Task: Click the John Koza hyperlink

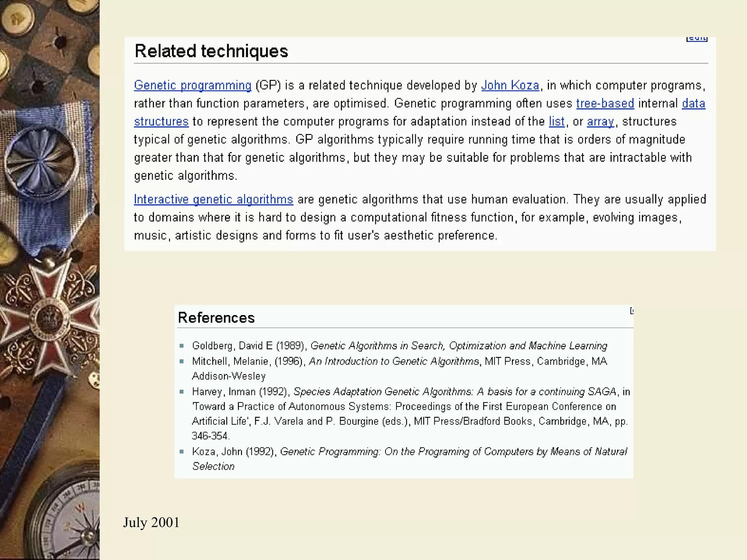Action: 510,85
